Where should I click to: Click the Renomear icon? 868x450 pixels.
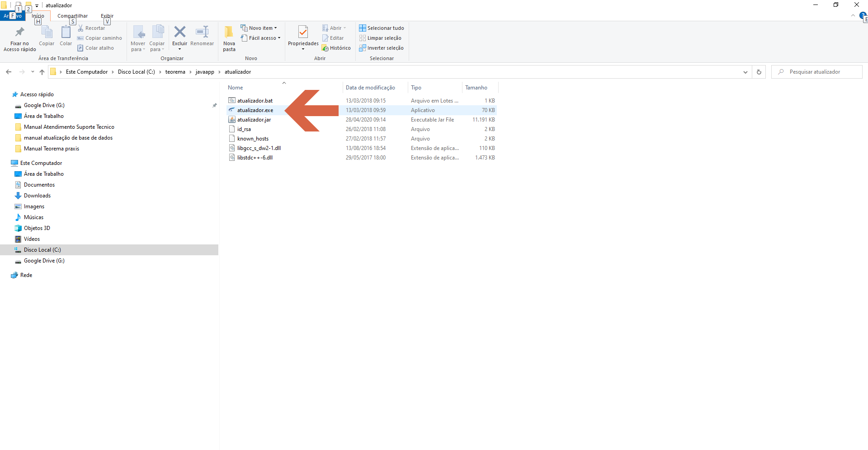click(x=202, y=32)
